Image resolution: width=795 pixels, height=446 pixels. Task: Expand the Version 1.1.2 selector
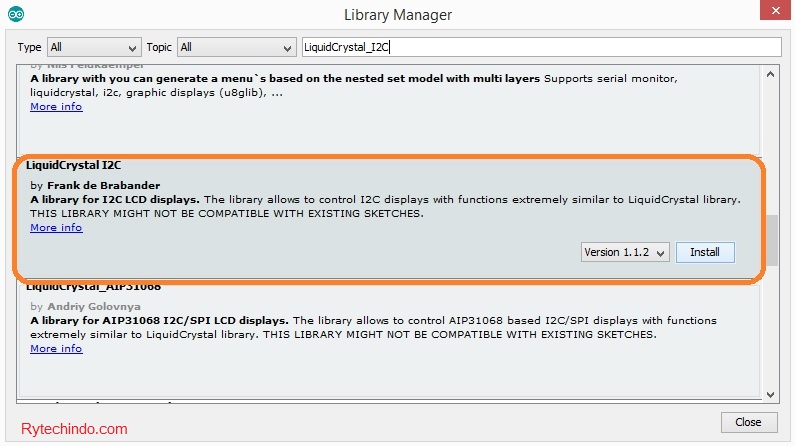pyautogui.click(x=625, y=252)
